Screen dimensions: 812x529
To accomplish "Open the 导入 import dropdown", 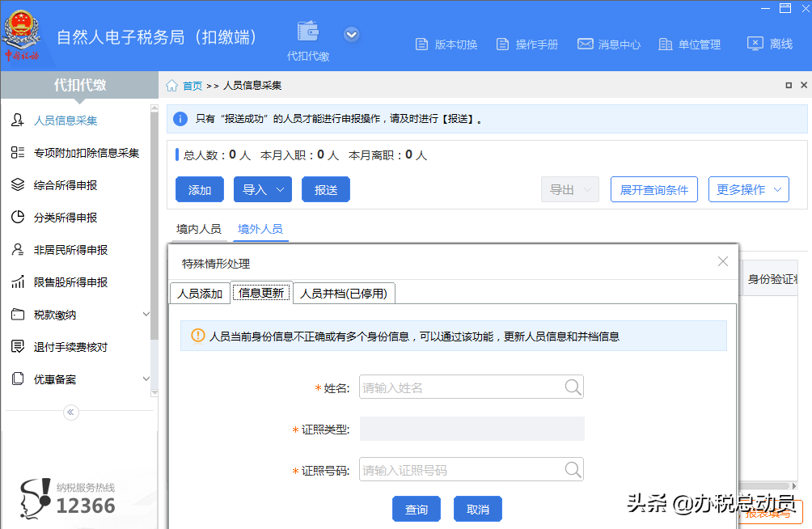I will [x=262, y=188].
